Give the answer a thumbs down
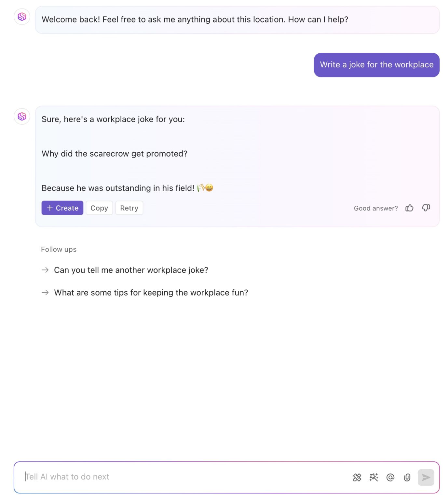This screenshot has height=500, width=448. click(x=426, y=208)
